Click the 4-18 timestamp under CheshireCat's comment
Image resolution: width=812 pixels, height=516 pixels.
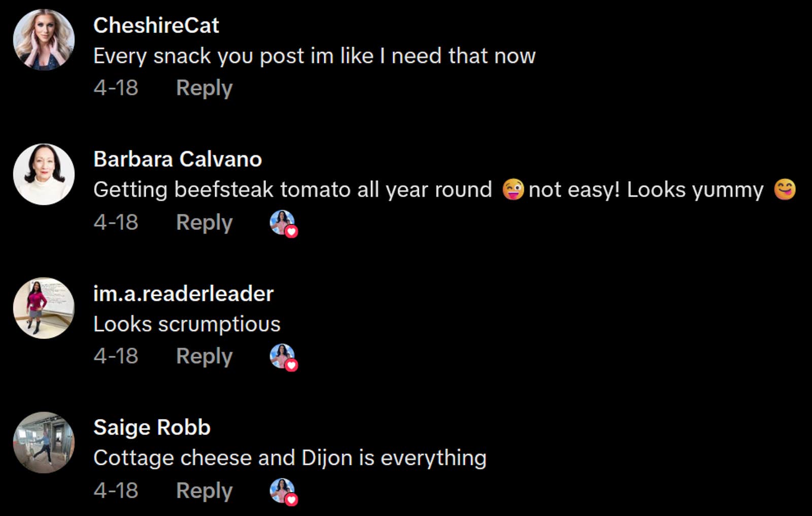click(x=115, y=88)
